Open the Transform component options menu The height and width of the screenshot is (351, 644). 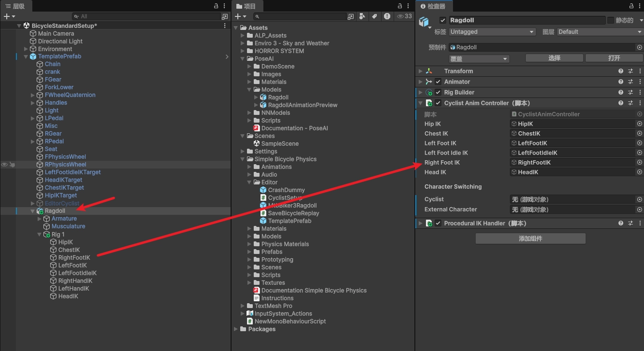[x=640, y=71]
